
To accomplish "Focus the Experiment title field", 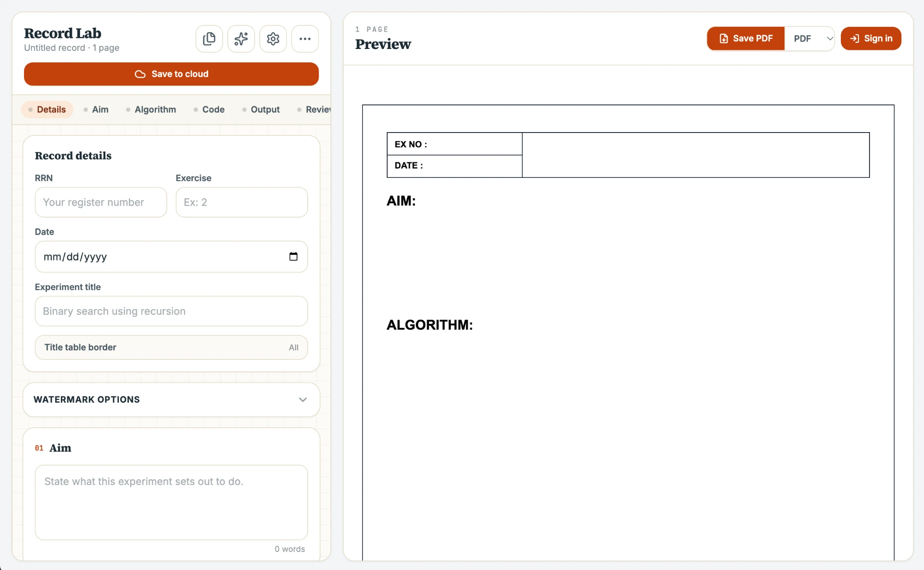I will [x=171, y=311].
